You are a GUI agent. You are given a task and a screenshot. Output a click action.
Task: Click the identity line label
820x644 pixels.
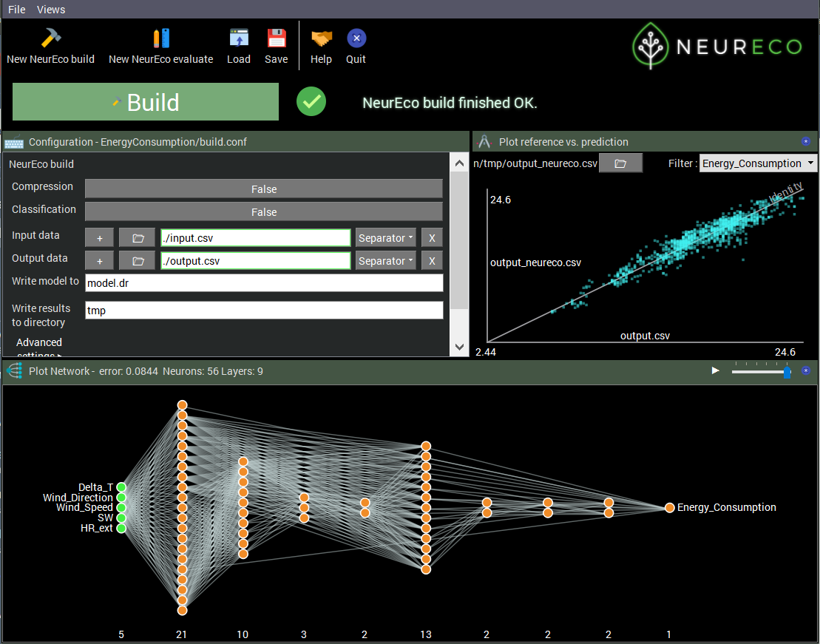786,192
